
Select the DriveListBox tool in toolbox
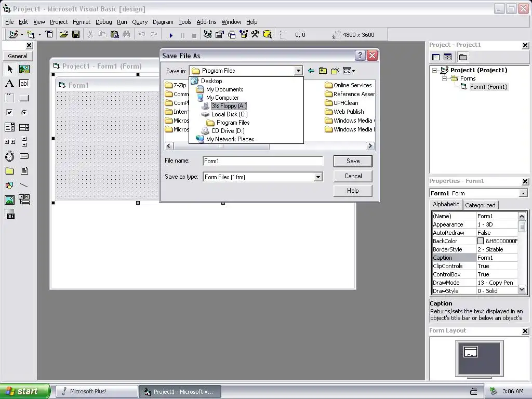pos(24,156)
